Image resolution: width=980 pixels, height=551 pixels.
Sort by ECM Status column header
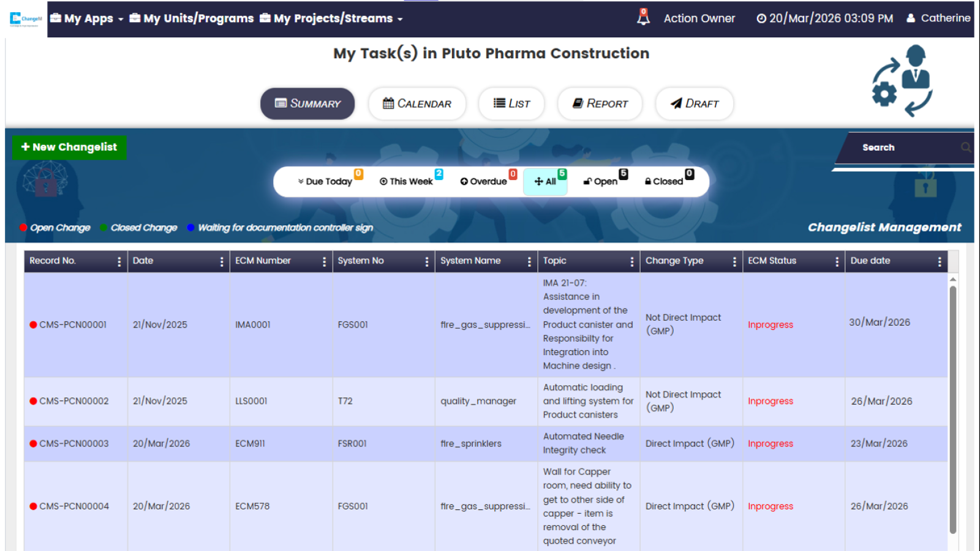point(772,261)
